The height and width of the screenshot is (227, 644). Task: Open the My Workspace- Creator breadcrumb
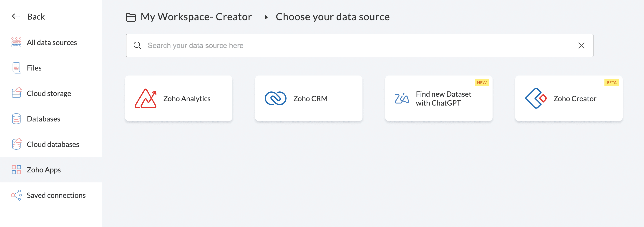coord(196,17)
